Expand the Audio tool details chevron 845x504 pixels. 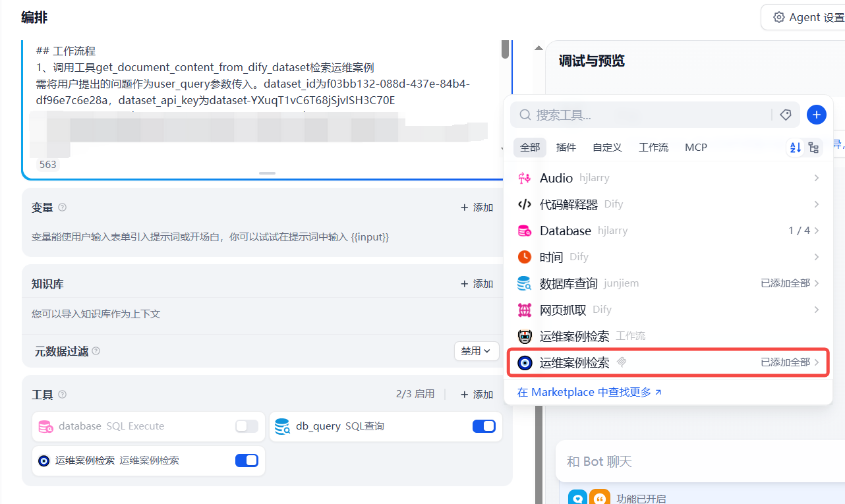pos(816,177)
